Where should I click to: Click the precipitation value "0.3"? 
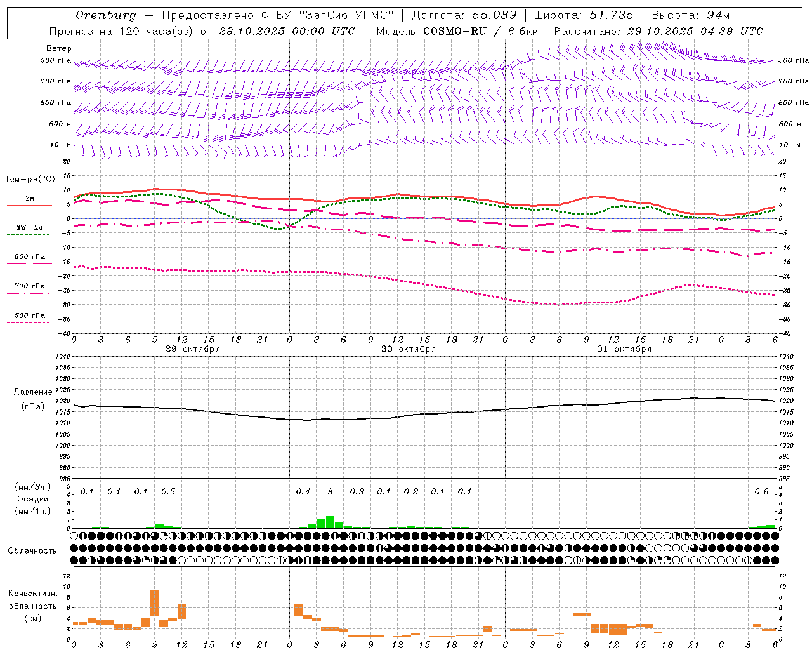coord(357,491)
